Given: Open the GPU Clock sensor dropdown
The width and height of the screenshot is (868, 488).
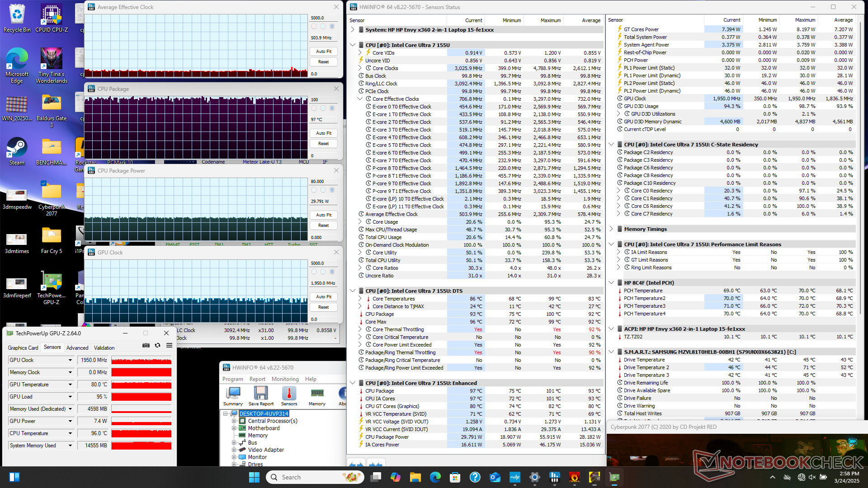Looking at the screenshot, I should pos(70,360).
